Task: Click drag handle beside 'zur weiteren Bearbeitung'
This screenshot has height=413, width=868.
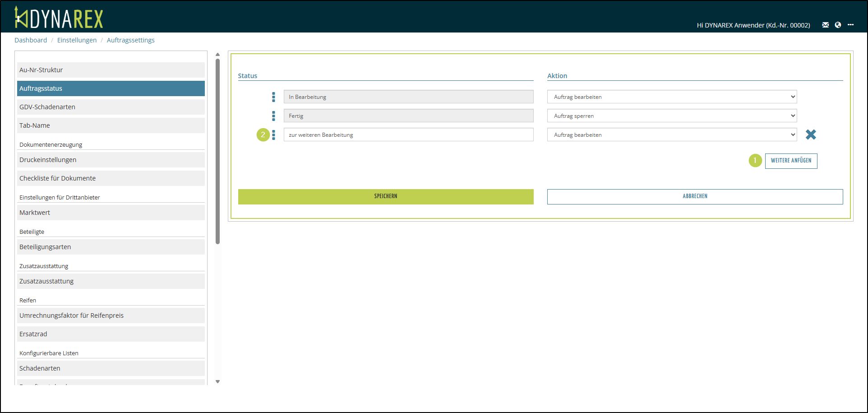Action: point(273,135)
